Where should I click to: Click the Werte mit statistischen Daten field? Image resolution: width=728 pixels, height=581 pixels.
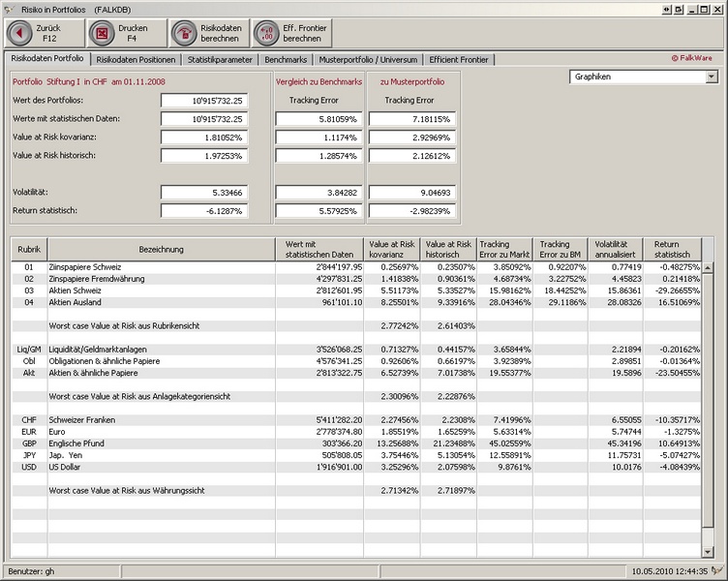tap(204, 119)
